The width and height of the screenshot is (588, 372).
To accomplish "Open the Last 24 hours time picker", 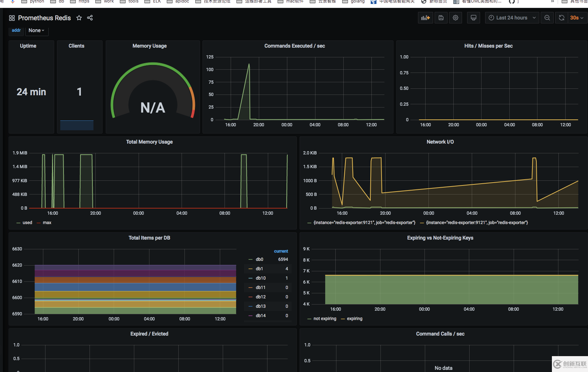I will 512,18.
